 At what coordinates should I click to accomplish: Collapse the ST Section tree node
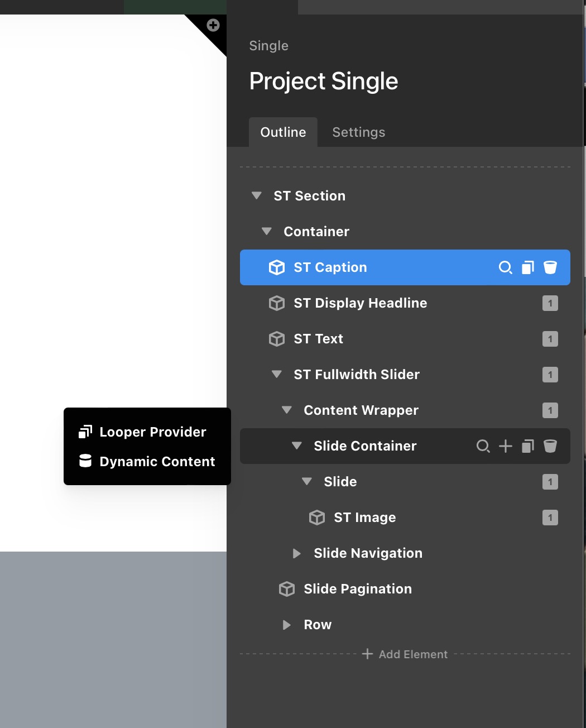click(x=257, y=196)
